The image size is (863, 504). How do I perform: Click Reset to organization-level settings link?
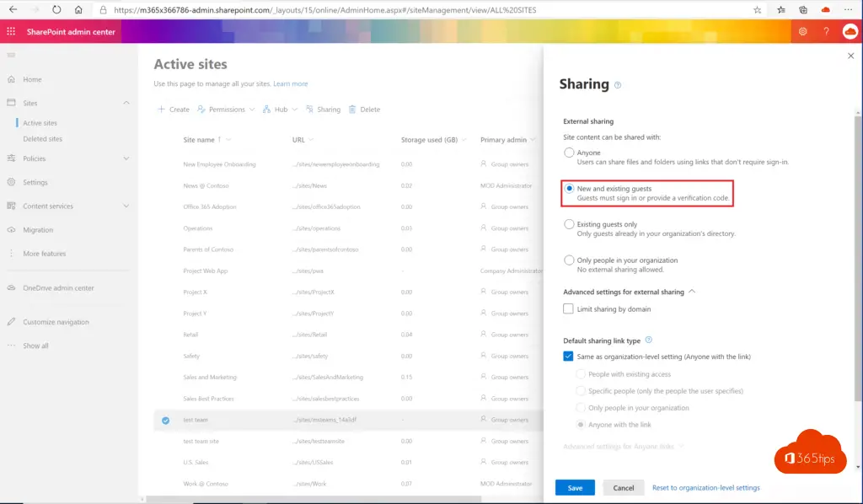(x=705, y=488)
